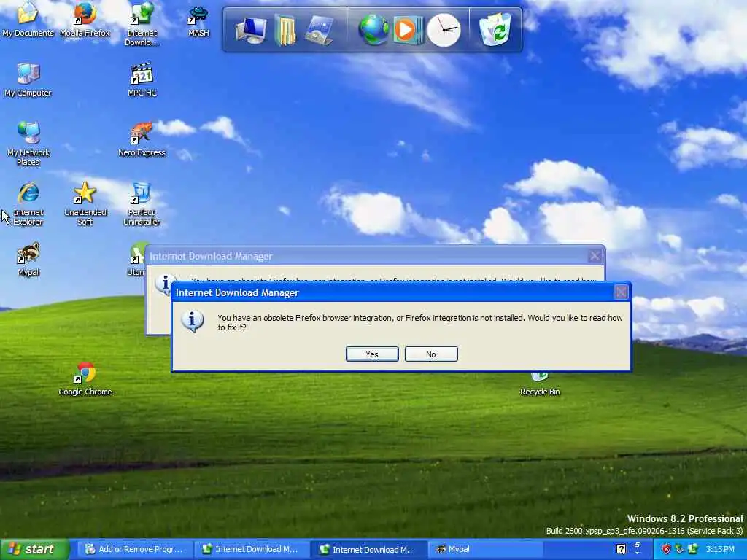
Task: Click Yes in the Internet Download Manager dialog
Action: point(372,354)
